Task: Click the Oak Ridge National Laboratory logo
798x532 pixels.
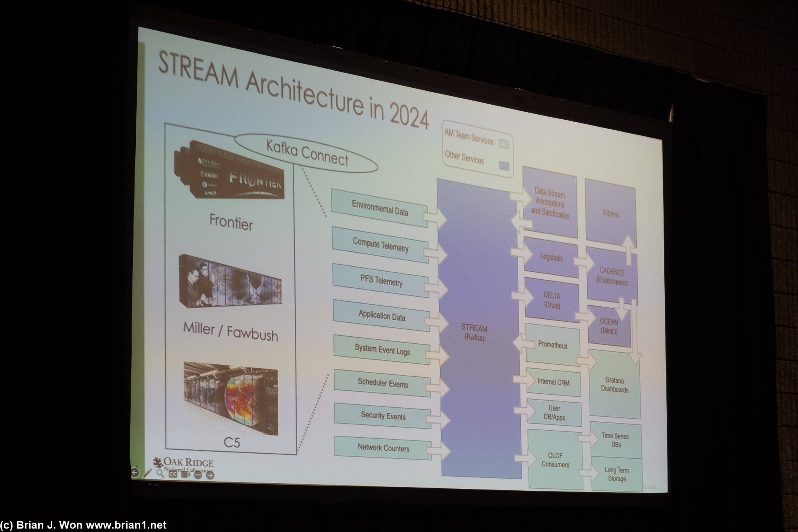Action: pyautogui.click(x=183, y=465)
